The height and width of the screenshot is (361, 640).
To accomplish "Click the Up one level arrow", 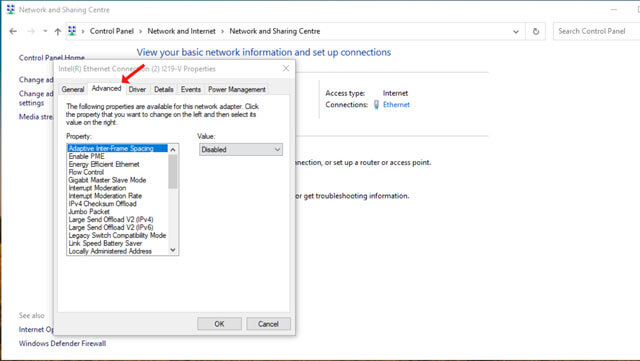I will pyautogui.click(x=58, y=31).
